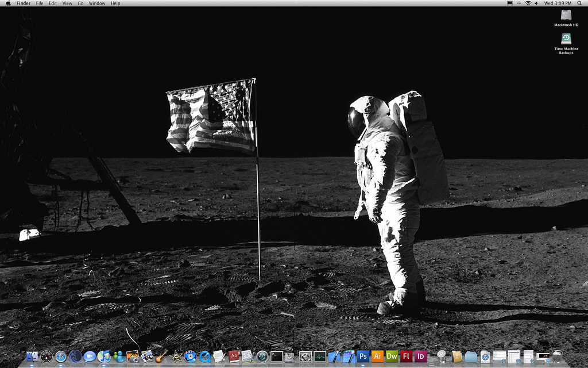
Task: Launch QuickTime Player from the Dock
Action: pos(205,356)
